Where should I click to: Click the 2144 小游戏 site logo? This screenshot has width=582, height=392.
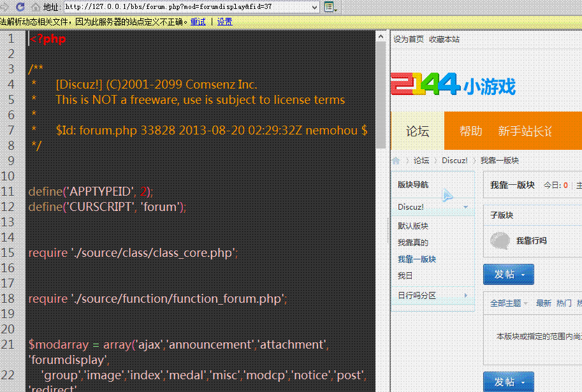point(453,84)
